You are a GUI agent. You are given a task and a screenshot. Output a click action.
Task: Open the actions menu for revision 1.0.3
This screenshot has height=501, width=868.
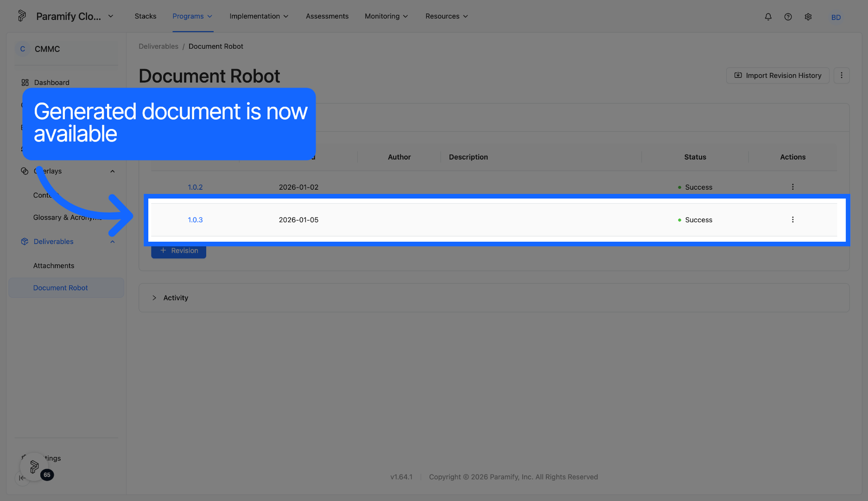(x=792, y=220)
